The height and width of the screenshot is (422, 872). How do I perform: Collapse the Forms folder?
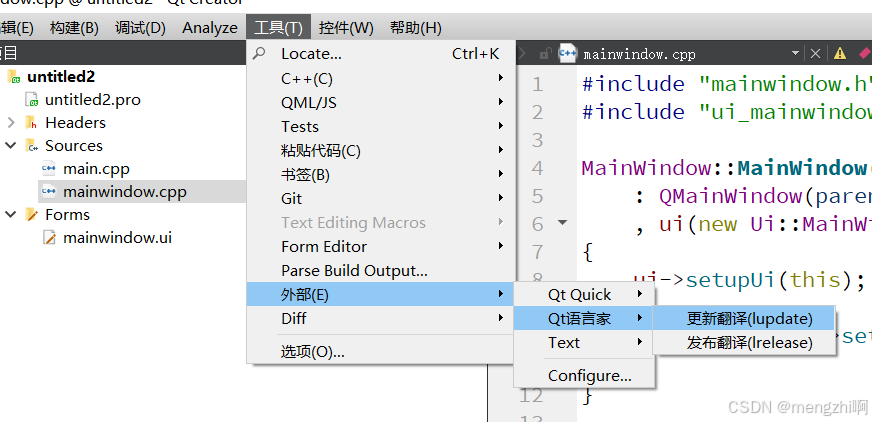coord(11,215)
